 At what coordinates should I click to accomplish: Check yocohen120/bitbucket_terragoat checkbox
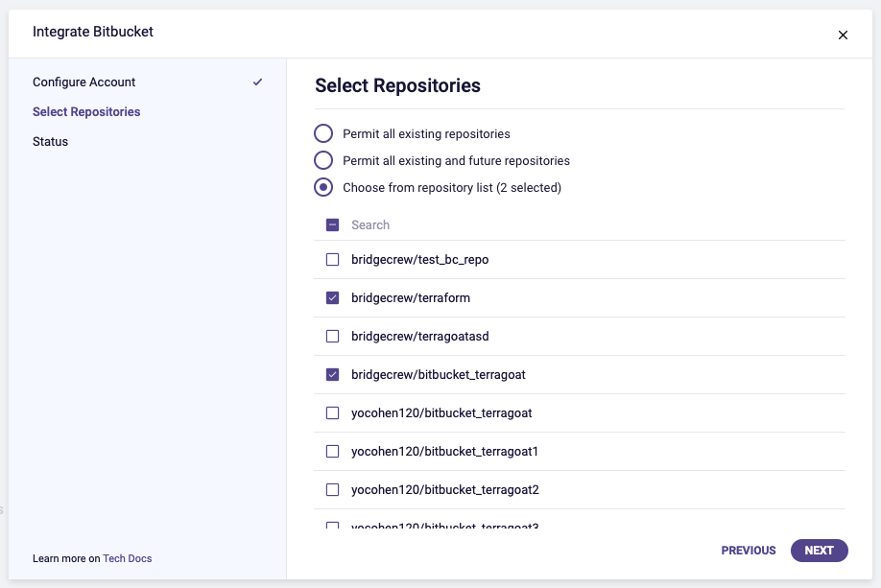(333, 413)
